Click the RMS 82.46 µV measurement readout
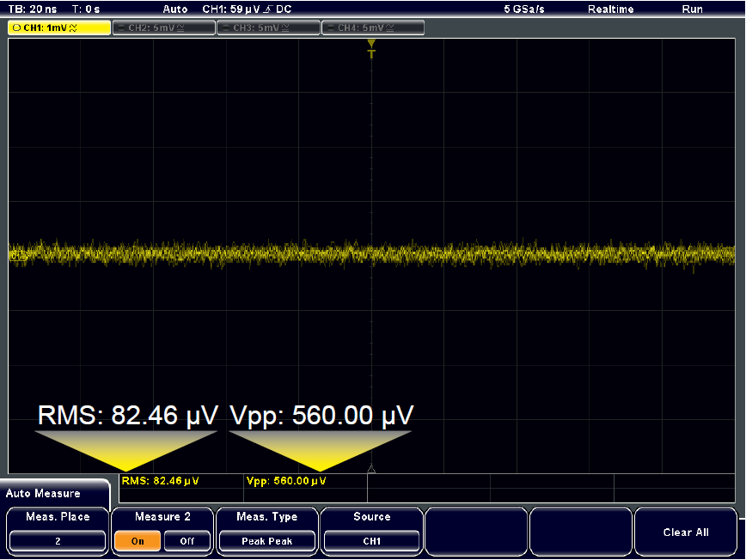This screenshot has width=746, height=560. tap(162, 481)
